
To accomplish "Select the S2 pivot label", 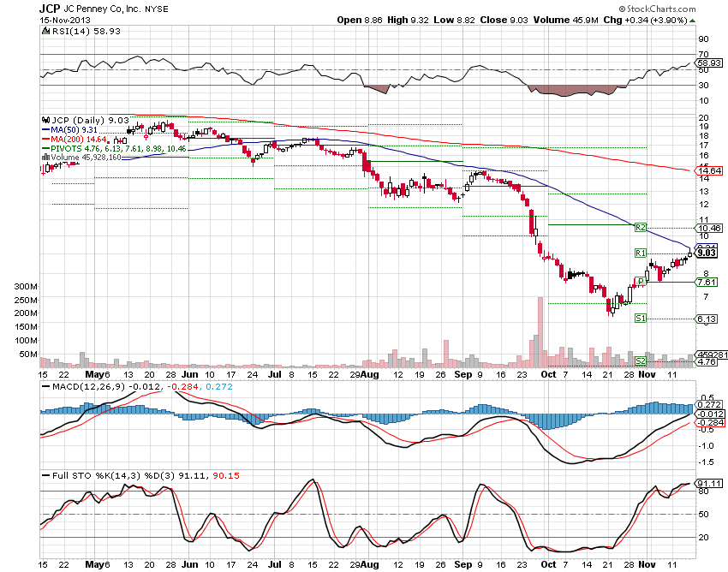I will pos(641,360).
